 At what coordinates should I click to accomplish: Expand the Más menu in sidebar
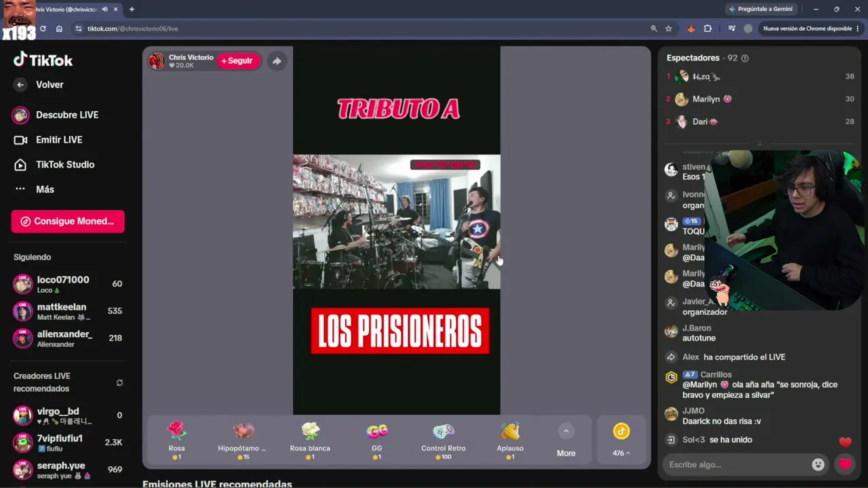(x=45, y=189)
